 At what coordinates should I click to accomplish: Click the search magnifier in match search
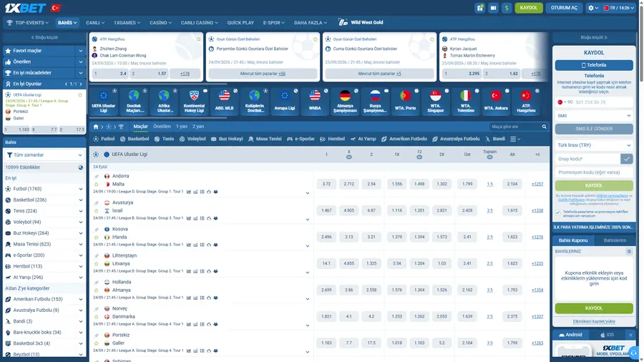coord(545,127)
